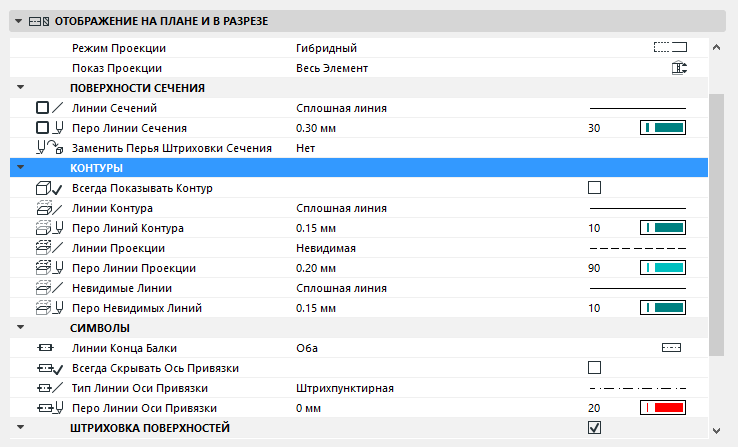The height and width of the screenshot is (447, 738).
Task: Collapse the Поверхности Сечения group
Action: point(19,88)
